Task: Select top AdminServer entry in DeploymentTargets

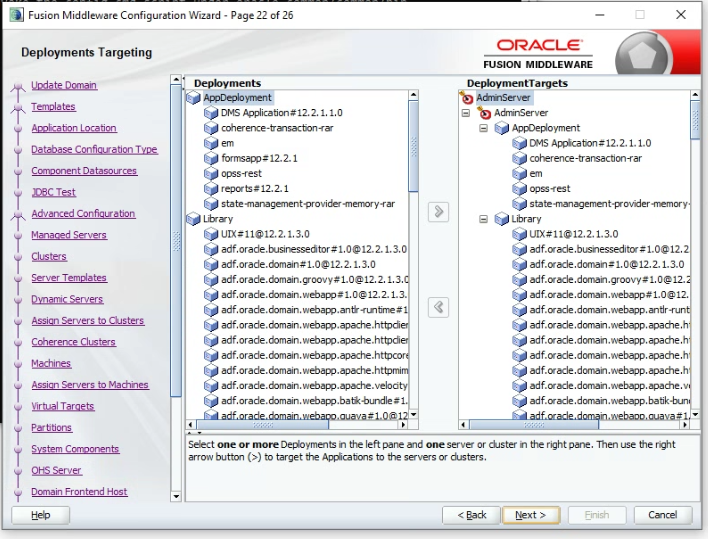Action: point(503,98)
